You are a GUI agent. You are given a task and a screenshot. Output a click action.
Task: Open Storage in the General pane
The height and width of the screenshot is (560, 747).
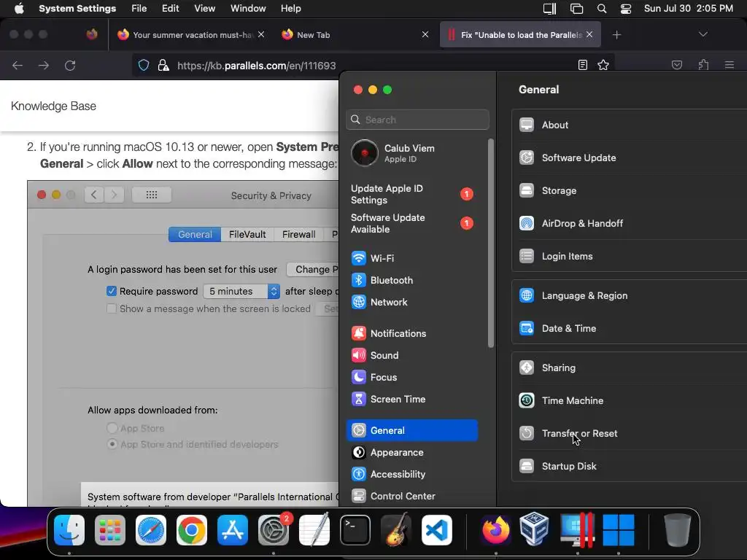[630, 190]
